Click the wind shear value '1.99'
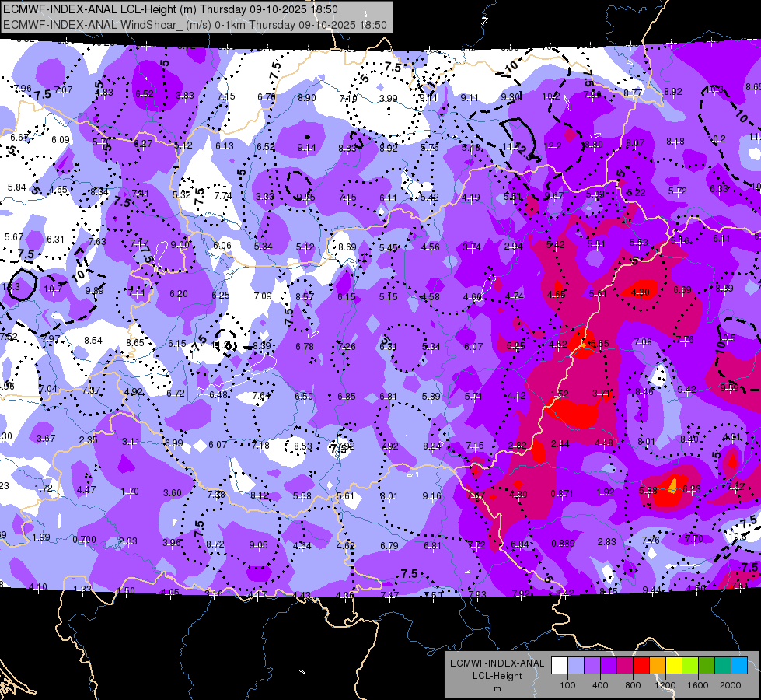 pyautogui.click(x=41, y=537)
